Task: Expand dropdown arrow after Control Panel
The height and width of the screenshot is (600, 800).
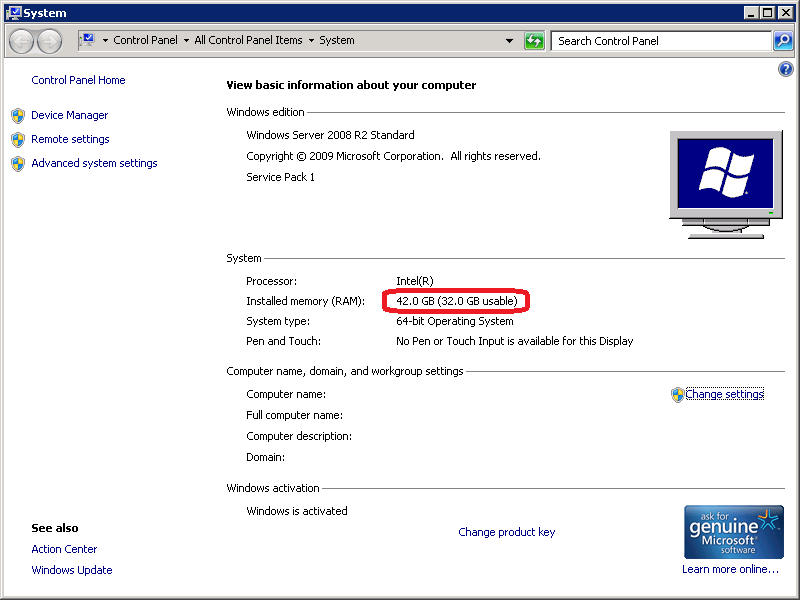Action: click(x=186, y=40)
